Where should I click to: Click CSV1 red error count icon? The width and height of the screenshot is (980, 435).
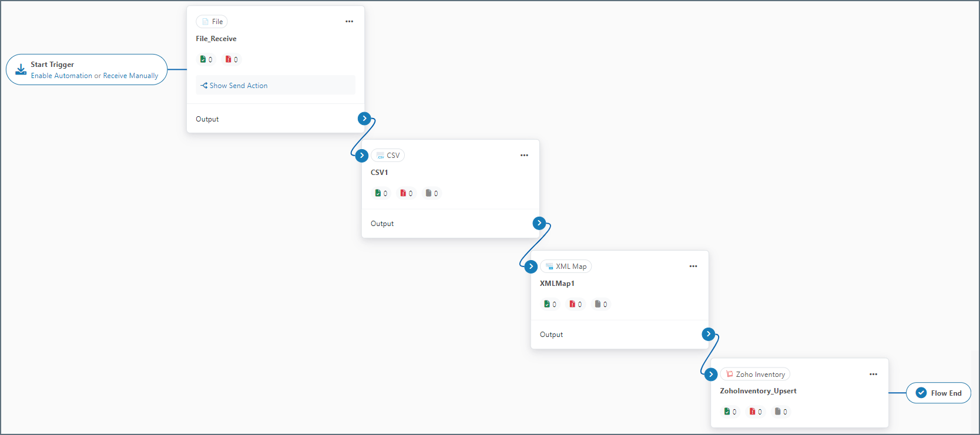click(403, 193)
